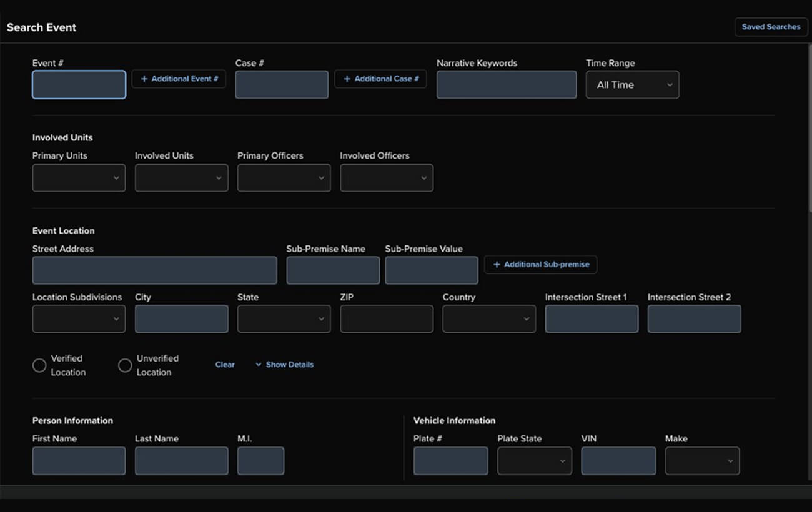Open the Time Range dropdown showing All Time
Image resolution: width=812 pixels, height=512 pixels.
[x=632, y=84]
